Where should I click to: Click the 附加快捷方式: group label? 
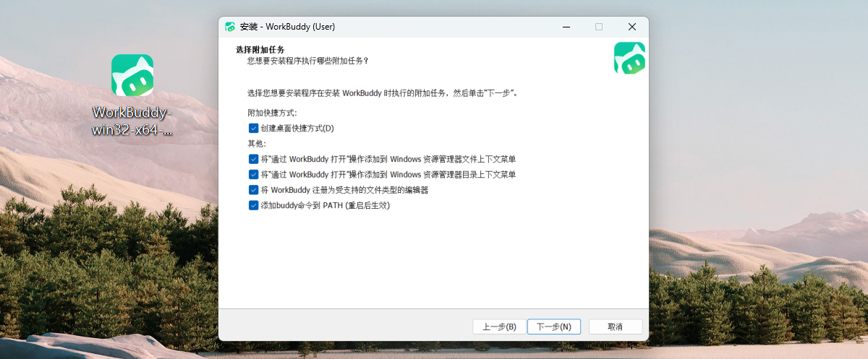(x=272, y=113)
